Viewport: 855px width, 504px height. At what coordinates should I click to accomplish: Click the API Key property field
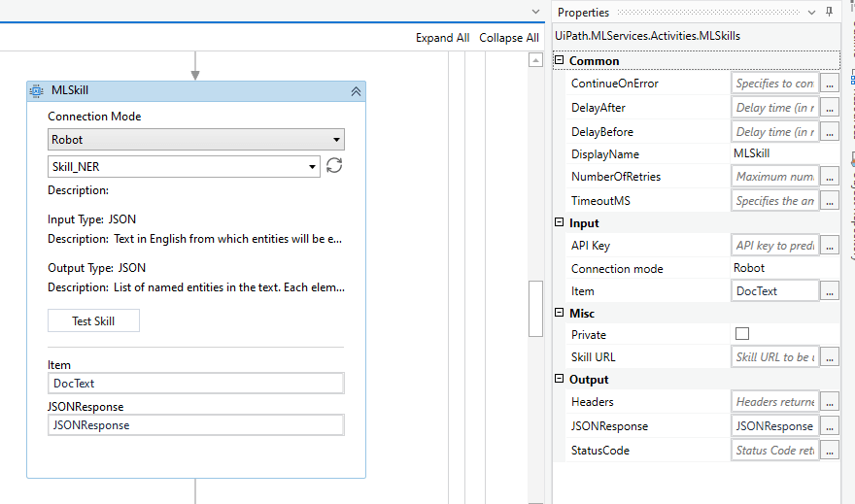tap(775, 246)
